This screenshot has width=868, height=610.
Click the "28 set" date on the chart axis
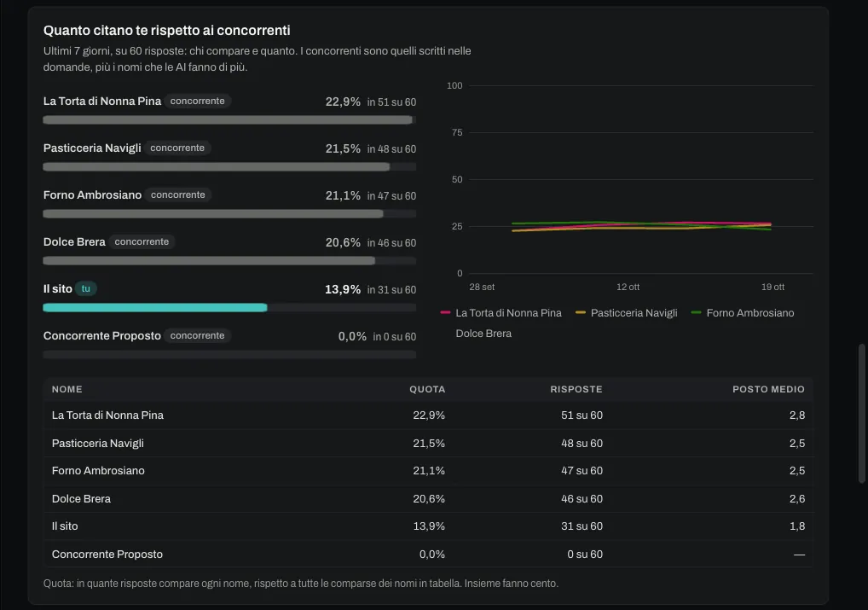482,287
